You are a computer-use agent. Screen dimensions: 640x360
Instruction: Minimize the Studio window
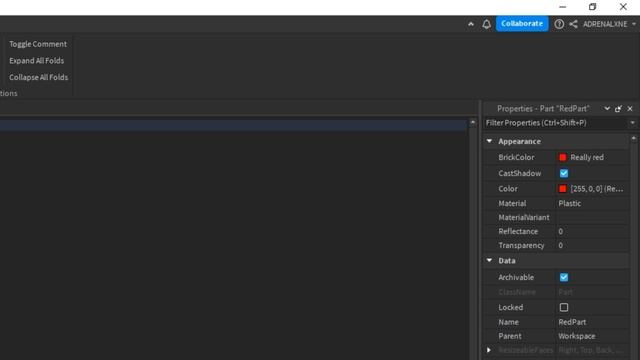(x=562, y=7)
